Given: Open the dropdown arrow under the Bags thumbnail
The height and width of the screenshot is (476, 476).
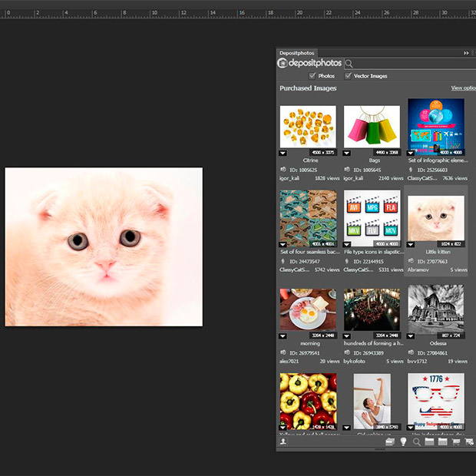Looking at the screenshot, I should tap(346, 153).
